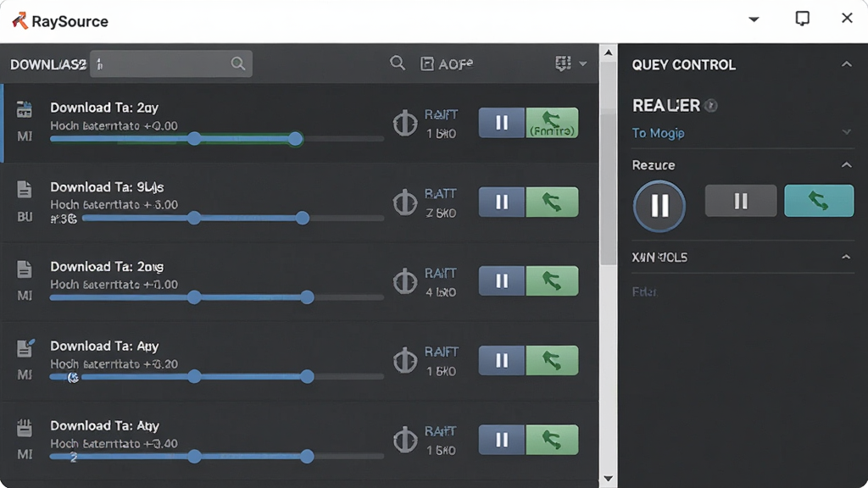Click the power icon in Download Ta: 2ong row
This screenshot has width=868, height=488.
point(405,281)
